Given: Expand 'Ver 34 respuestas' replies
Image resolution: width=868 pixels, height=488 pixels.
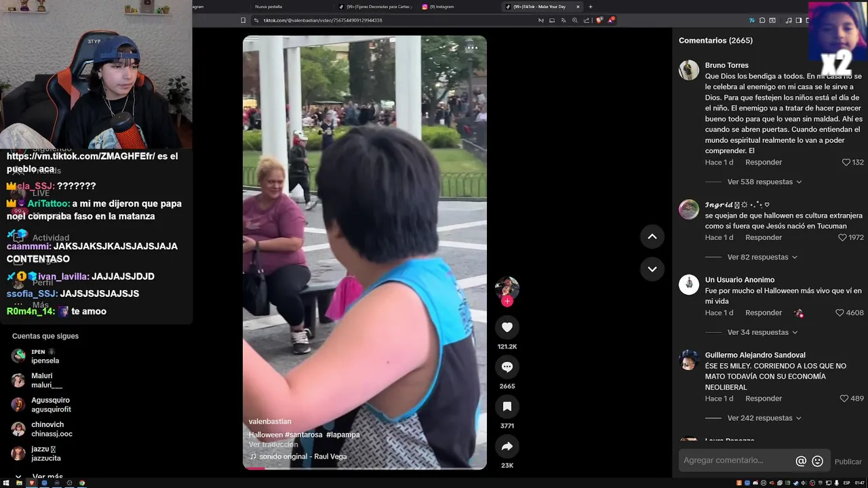Looking at the screenshot, I should point(762,332).
